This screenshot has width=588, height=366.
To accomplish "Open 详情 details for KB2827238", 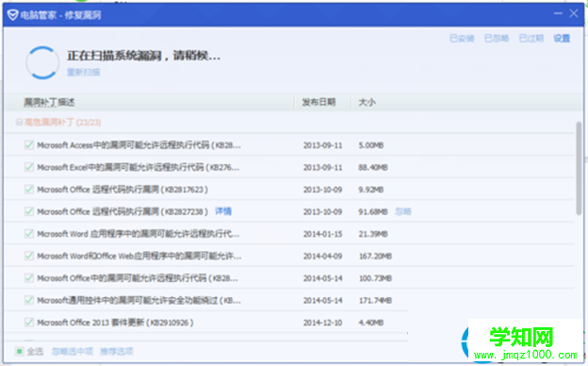I will point(223,211).
